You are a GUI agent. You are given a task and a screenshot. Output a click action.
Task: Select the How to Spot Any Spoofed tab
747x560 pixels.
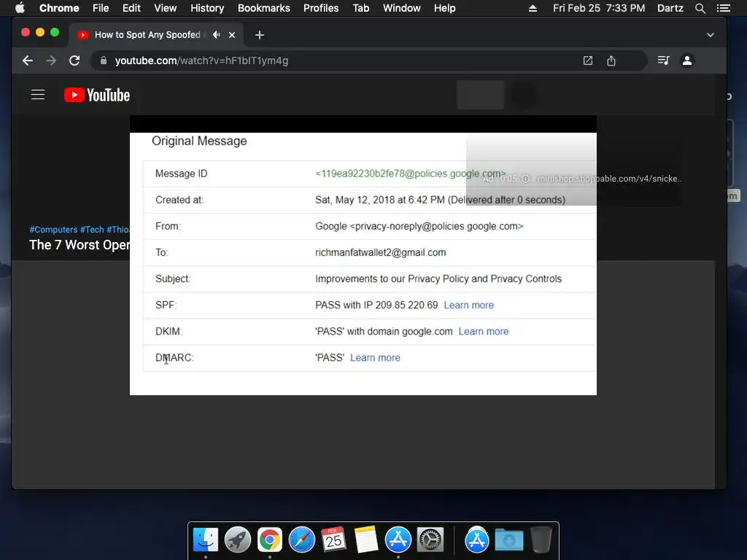coord(147,35)
